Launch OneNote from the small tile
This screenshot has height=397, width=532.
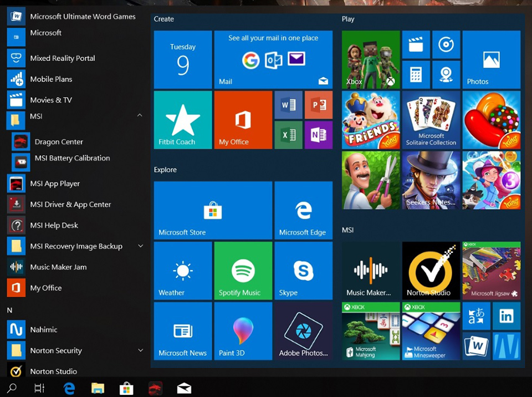(x=319, y=135)
